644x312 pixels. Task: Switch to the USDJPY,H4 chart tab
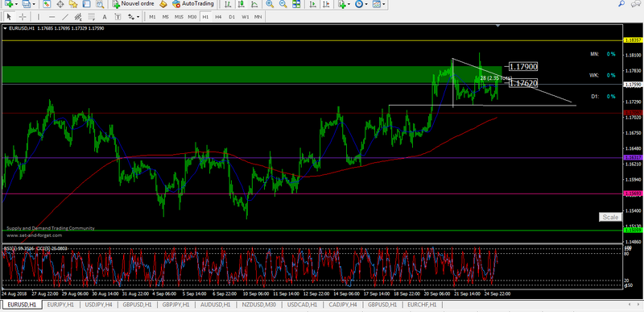click(x=98, y=305)
